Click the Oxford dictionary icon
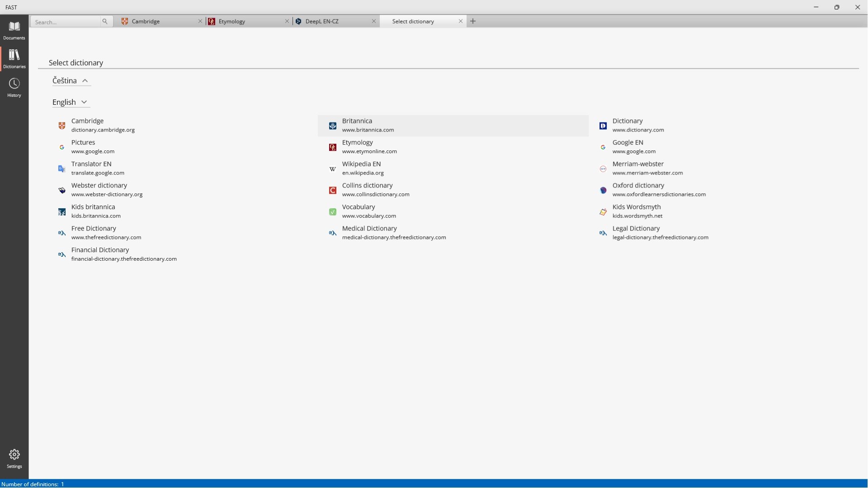Viewport: 868px width, 488px height. coord(603,190)
